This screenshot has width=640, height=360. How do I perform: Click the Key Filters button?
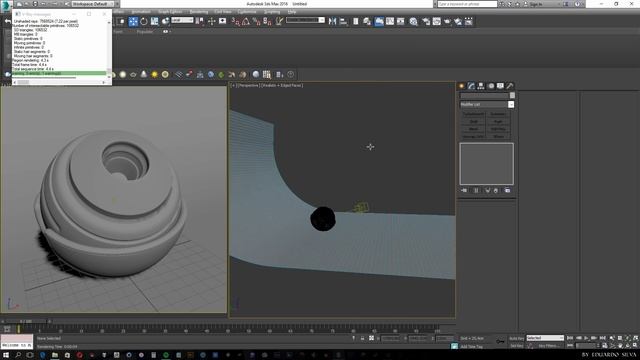pyautogui.click(x=549, y=346)
